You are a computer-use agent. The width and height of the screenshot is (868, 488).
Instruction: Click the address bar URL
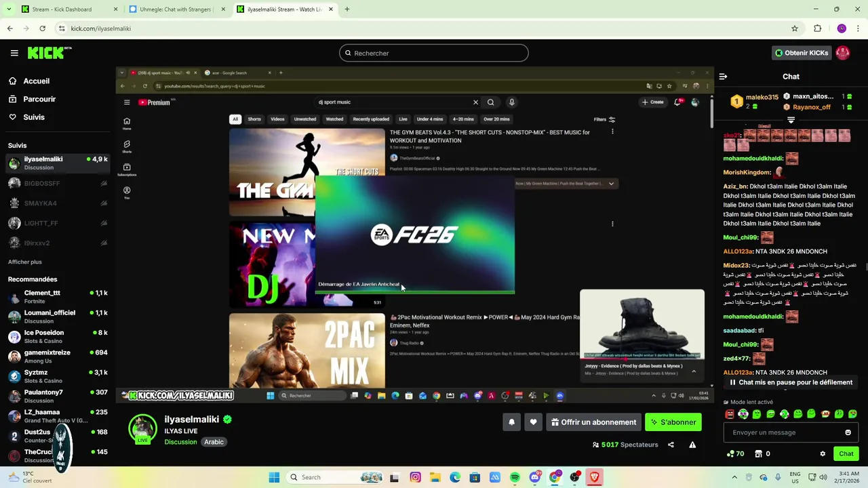[101, 28]
